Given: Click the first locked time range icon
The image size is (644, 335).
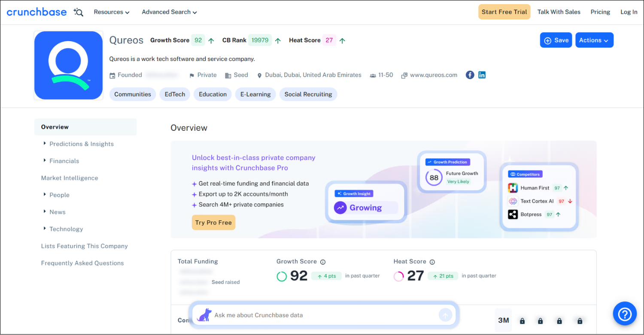Looking at the screenshot, I should (x=522, y=321).
